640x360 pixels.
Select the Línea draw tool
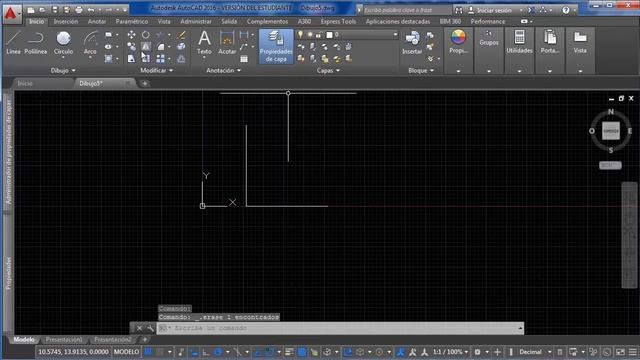coord(13,43)
